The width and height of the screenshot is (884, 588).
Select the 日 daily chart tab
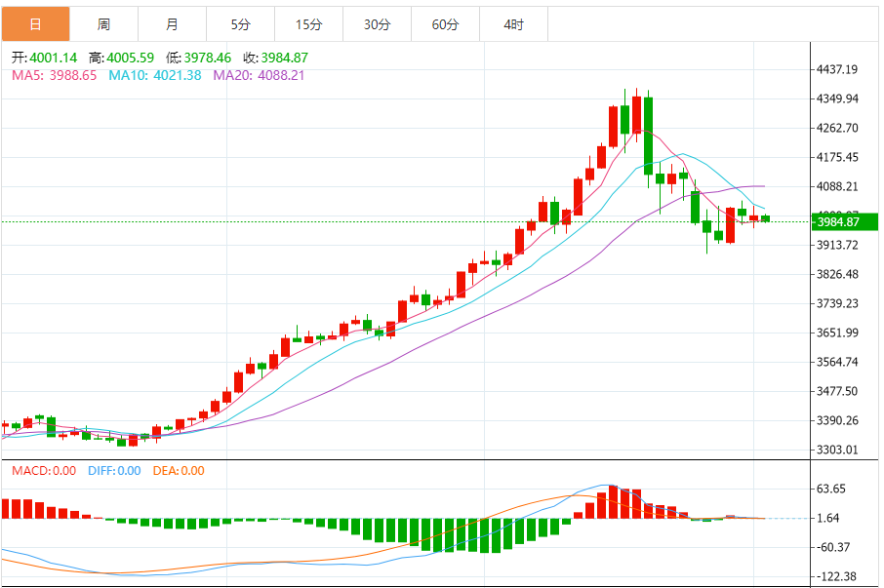tap(35, 23)
